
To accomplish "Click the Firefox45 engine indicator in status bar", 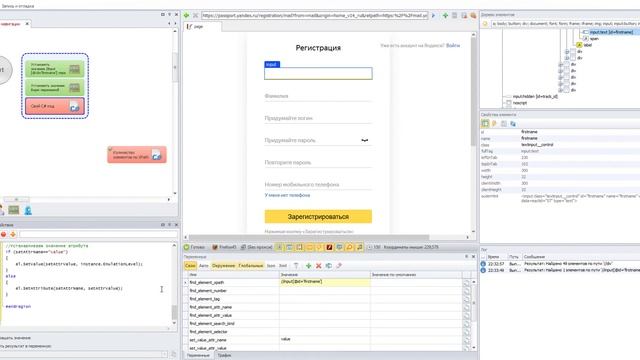I will (x=224, y=247).
